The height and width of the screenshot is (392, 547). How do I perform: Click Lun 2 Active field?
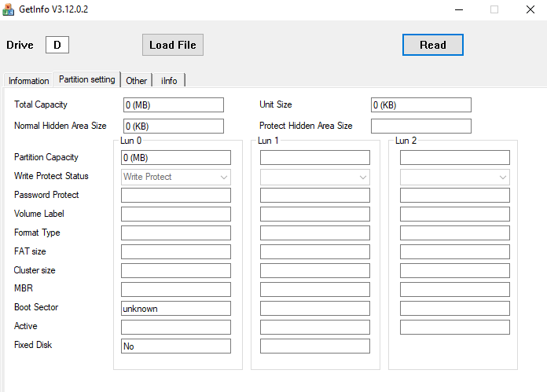coord(454,327)
